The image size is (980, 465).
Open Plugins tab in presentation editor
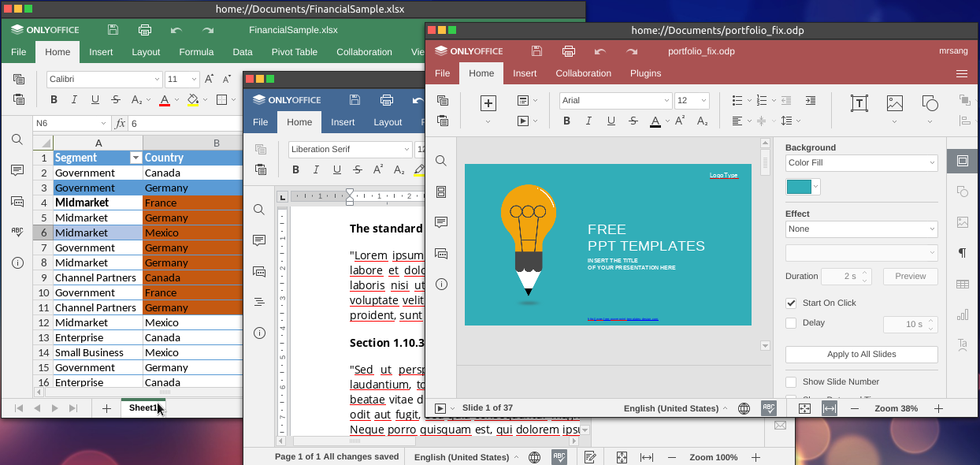point(646,73)
